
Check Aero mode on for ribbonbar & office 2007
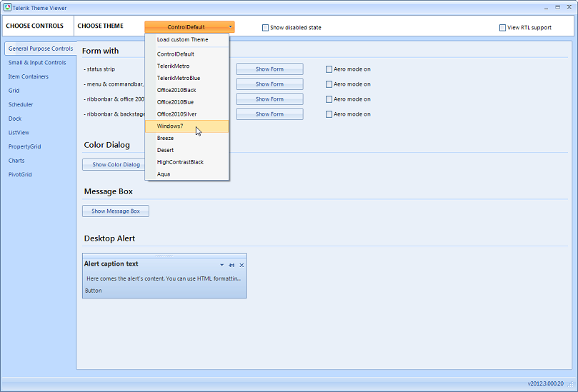(329, 99)
